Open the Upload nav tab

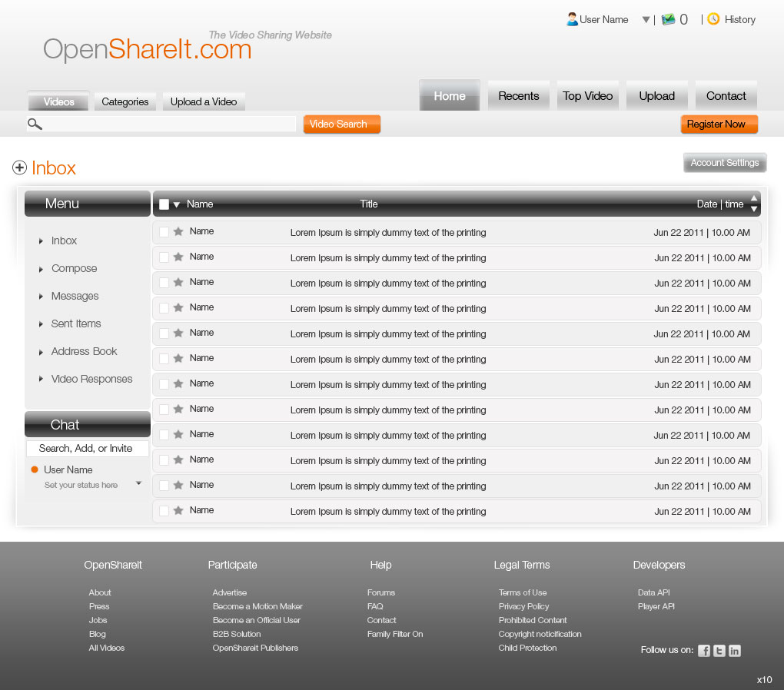pos(656,95)
